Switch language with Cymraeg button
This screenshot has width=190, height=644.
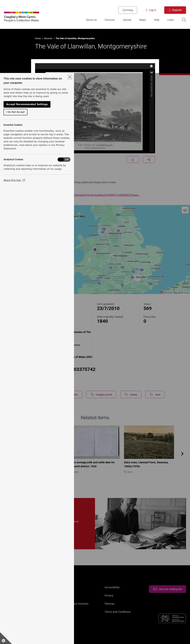tap(128, 10)
